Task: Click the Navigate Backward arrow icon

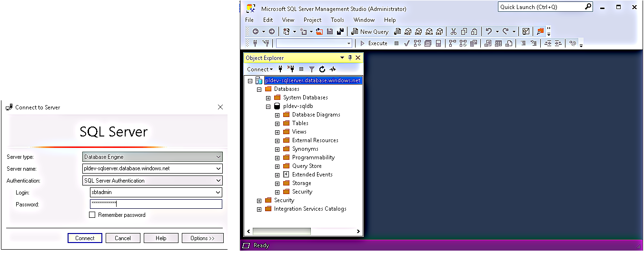Action: click(x=256, y=31)
